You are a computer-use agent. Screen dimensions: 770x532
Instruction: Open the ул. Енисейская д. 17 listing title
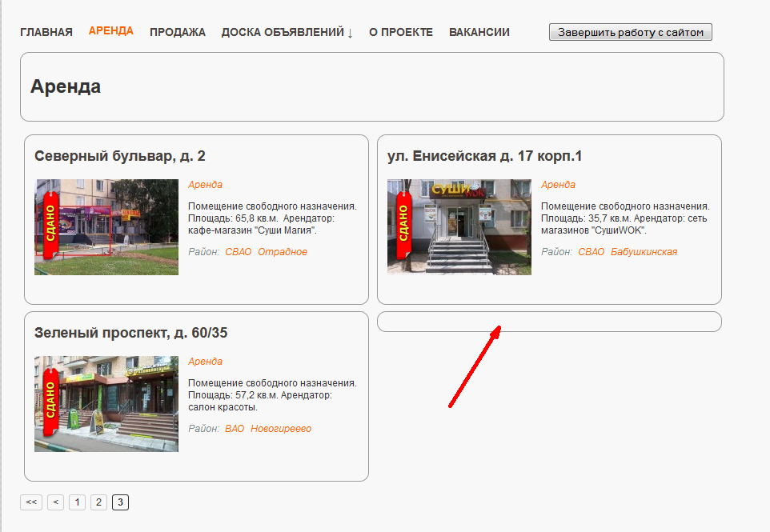click(484, 156)
